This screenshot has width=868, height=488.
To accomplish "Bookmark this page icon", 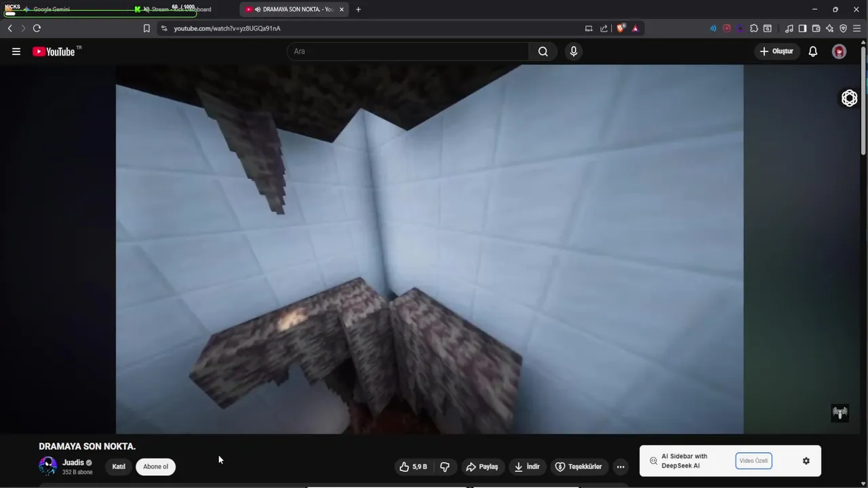I will coord(146,28).
